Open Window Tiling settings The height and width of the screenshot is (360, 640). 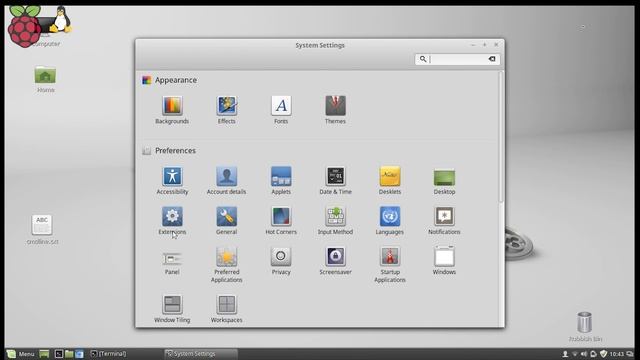click(x=172, y=309)
